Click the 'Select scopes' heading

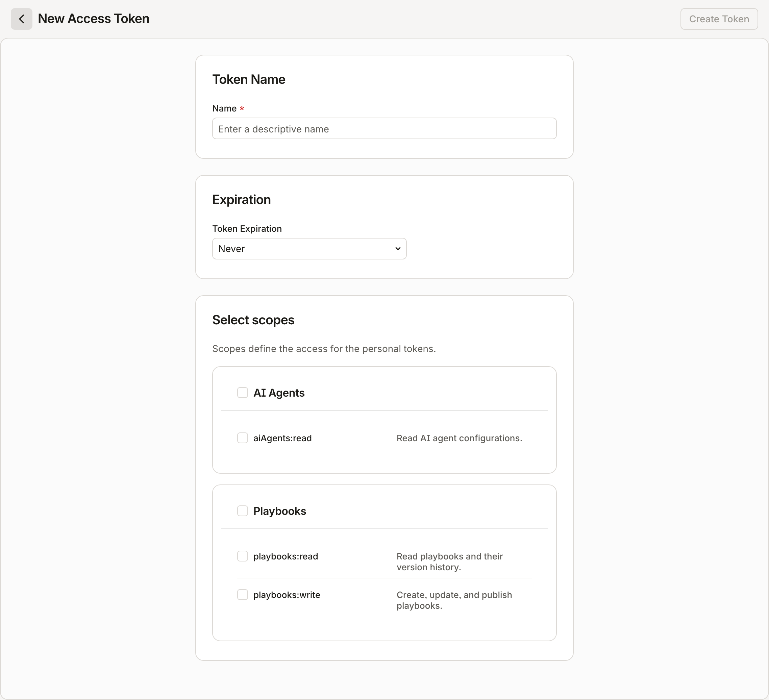(253, 320)
